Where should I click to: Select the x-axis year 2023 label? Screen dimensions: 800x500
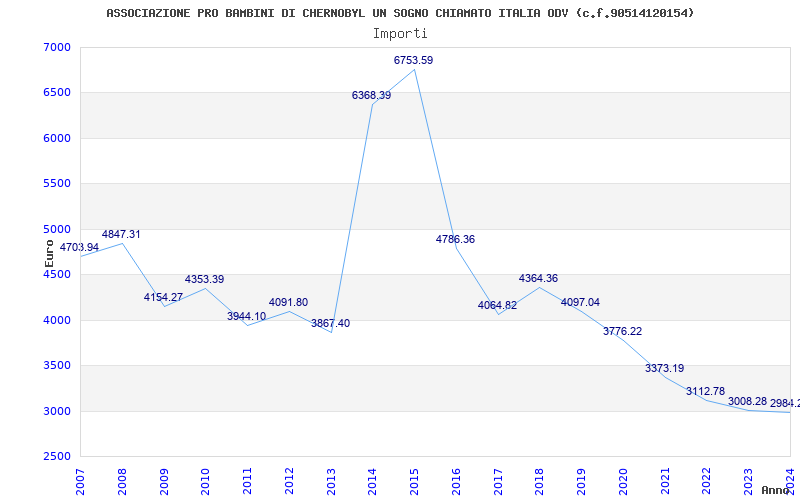coord(749,481)
